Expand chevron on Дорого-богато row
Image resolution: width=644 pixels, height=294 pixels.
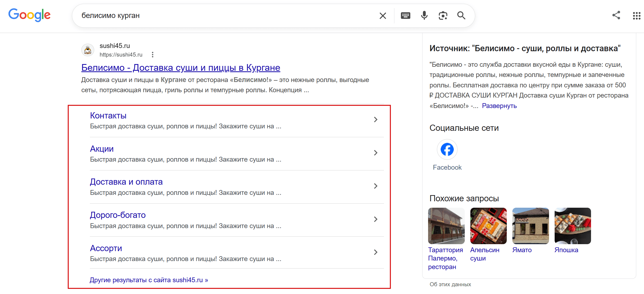pyautogui.click(x=376, y=219)
